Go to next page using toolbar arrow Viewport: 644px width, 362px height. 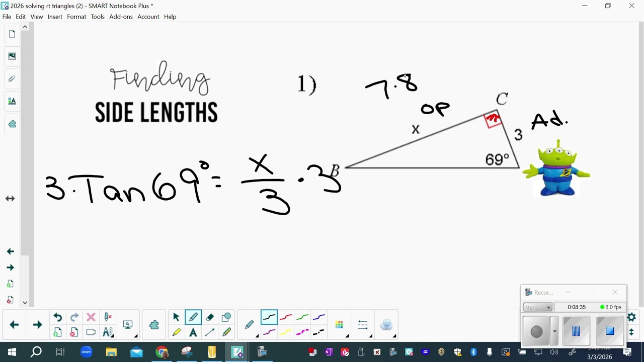coord(37,325)
